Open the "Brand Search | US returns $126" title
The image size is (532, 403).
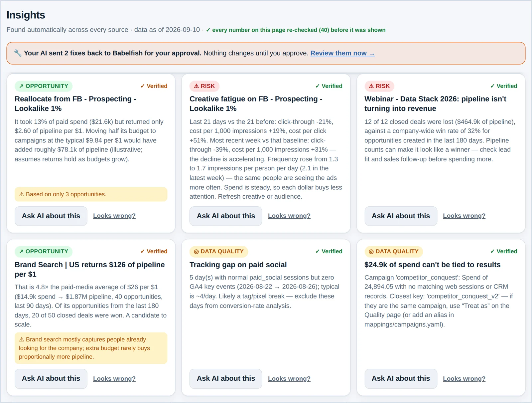coord(90,269)
